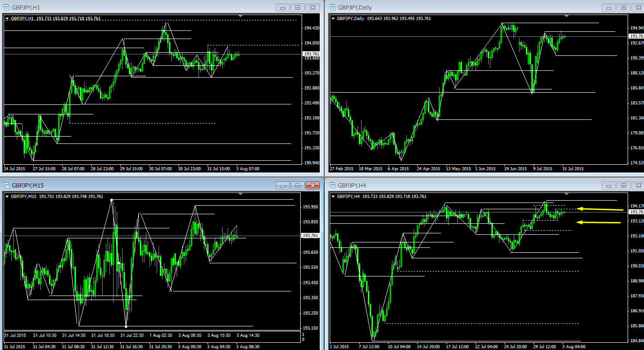Click the GBPJPY,H1 window title icon

point(7,7)
